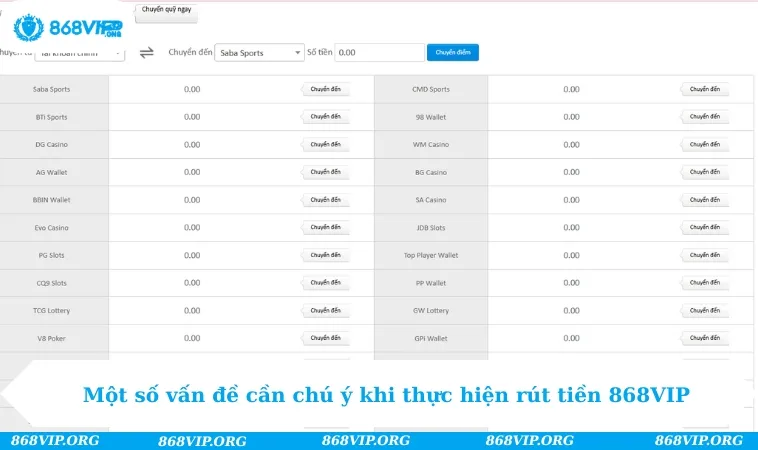Open the 'Chuyển đến' Saba Sports dropdown

tap(259, 53)
